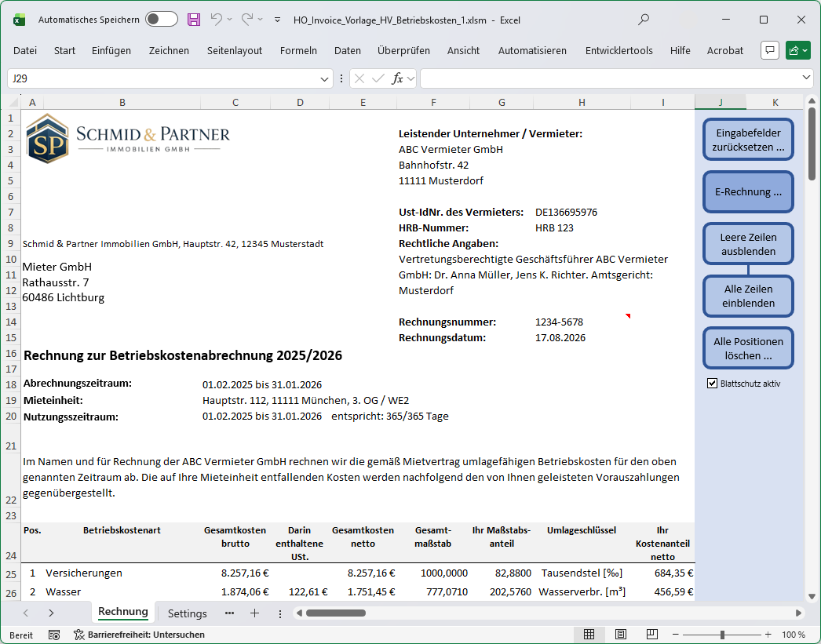Open the Daten ribbon tab
The height and width of the screenshot is (644, 821).
pos(347,51)
